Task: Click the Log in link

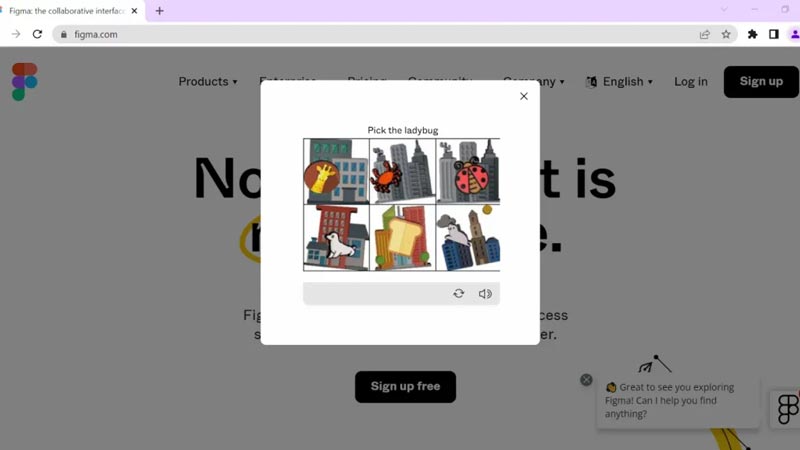Action: (x=691, y=82)
